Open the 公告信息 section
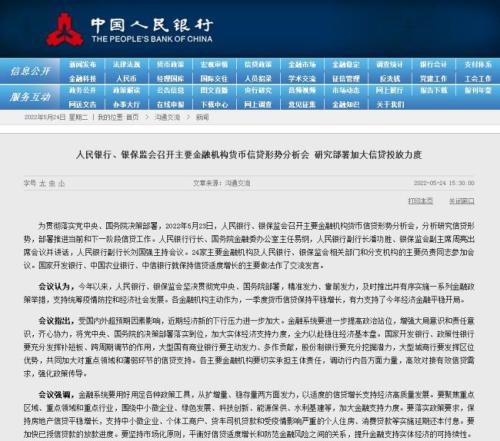The width and height of the screenshot is (500, 441). [x=170, y=90]
